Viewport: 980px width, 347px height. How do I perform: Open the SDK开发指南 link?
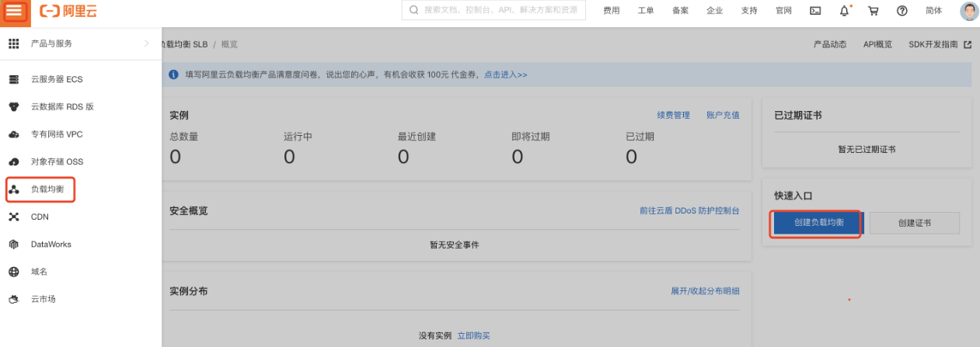[x=933, y=44]
